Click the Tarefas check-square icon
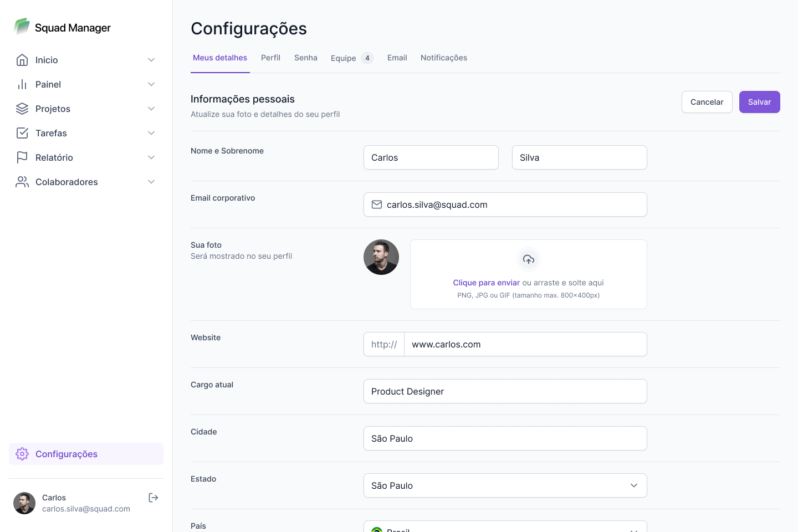 point(22,133)
